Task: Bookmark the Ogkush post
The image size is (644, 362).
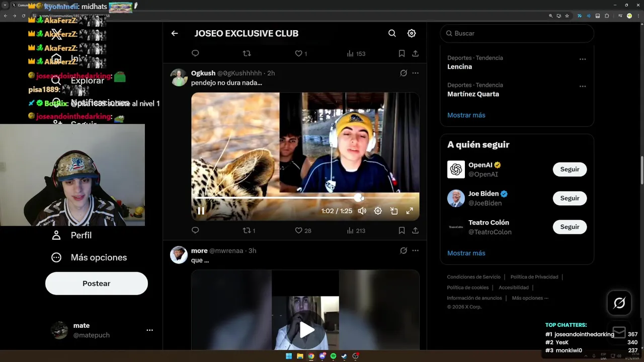Action: pos(401,230)
